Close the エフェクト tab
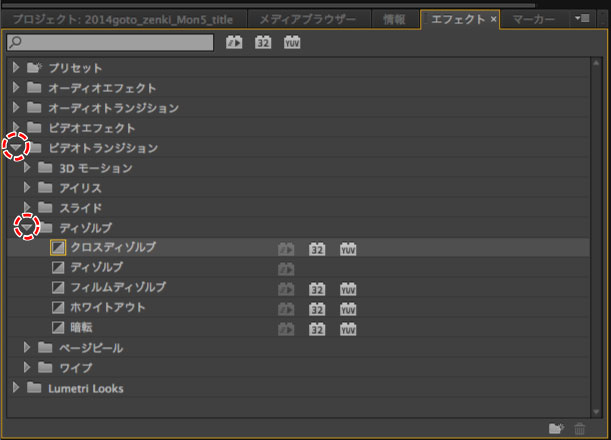This screenshot has height=440, width=611. (493, 19)
